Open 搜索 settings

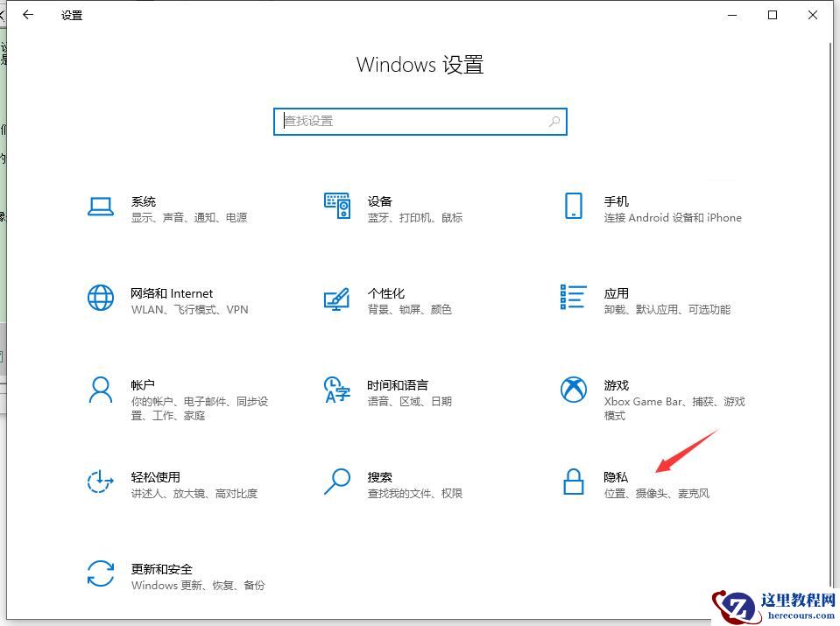pyautogui.click(x=379, y=477)
